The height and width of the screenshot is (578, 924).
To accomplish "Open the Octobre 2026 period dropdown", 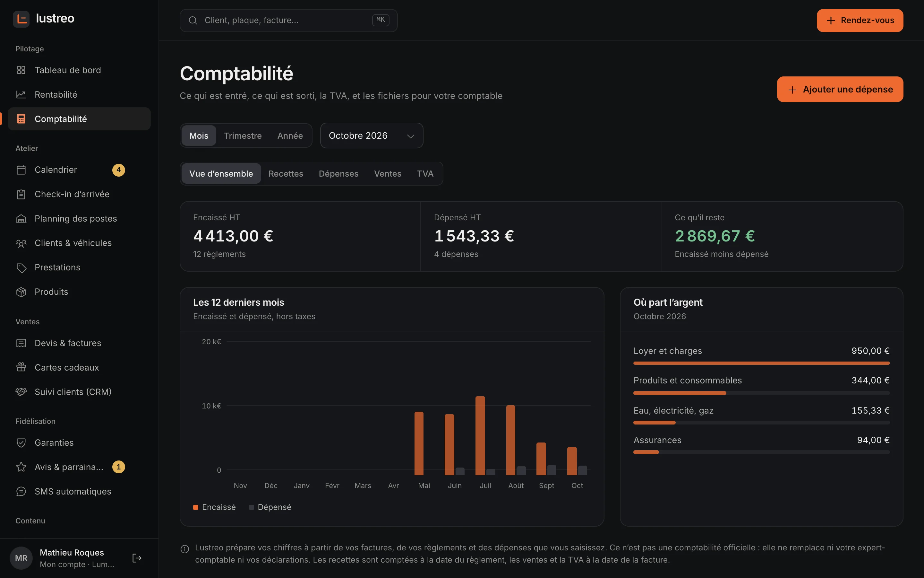I will coord(372,136).
